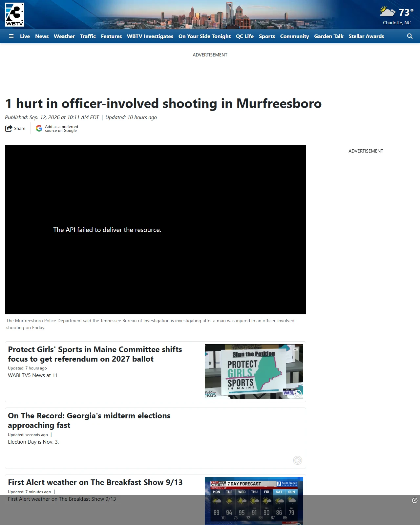Play icon on Protect Girls' Sports thumbnail

298,394
